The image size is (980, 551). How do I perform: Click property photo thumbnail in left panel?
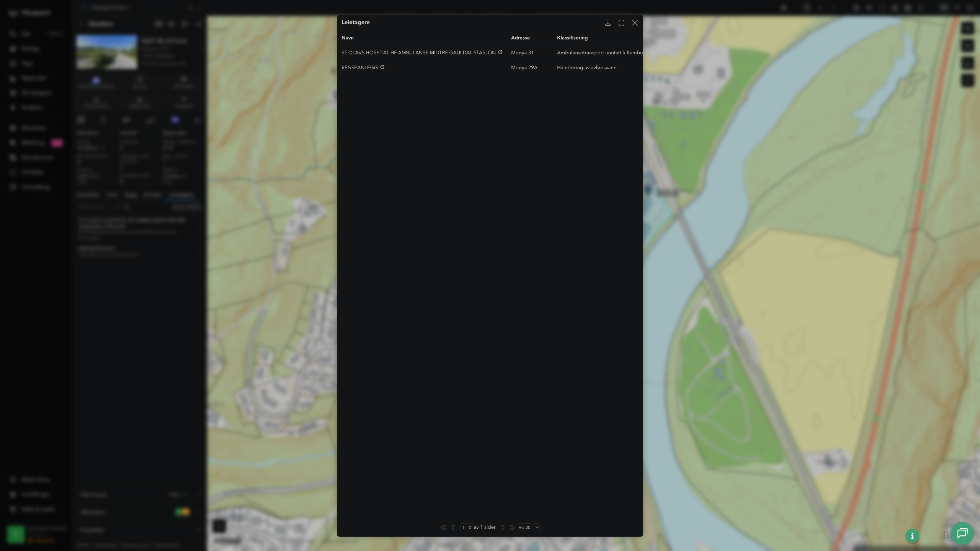click(x=106, y=52)
